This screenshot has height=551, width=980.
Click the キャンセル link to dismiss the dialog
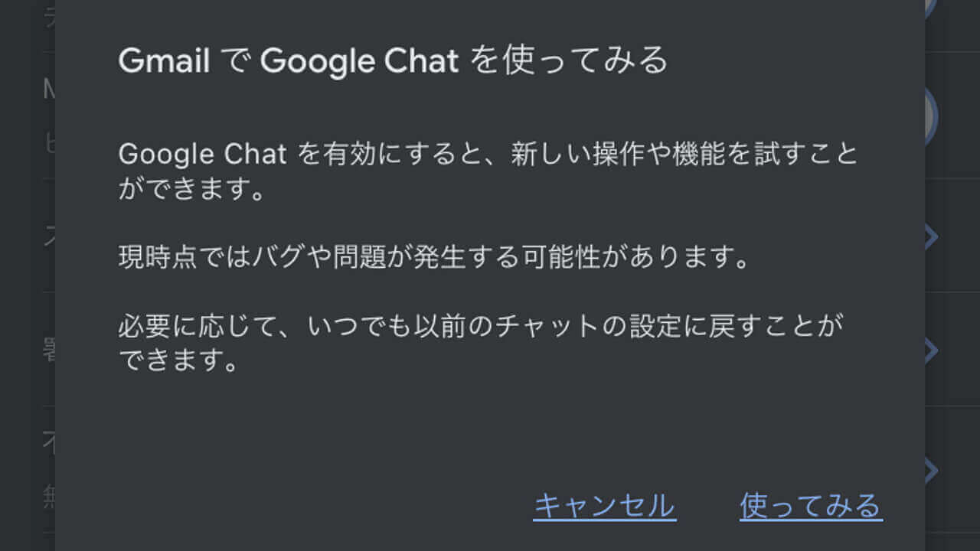[606, 505]
